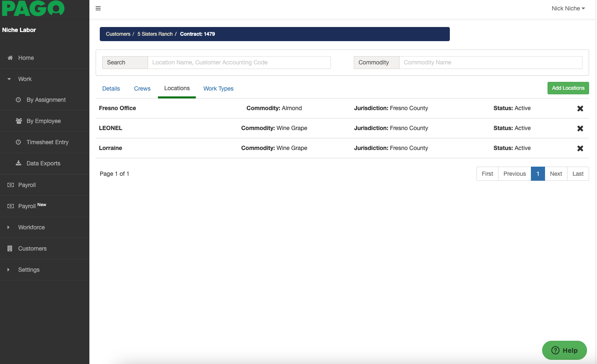Open work By Employee view
597x364 pixels.
point(43,121)
